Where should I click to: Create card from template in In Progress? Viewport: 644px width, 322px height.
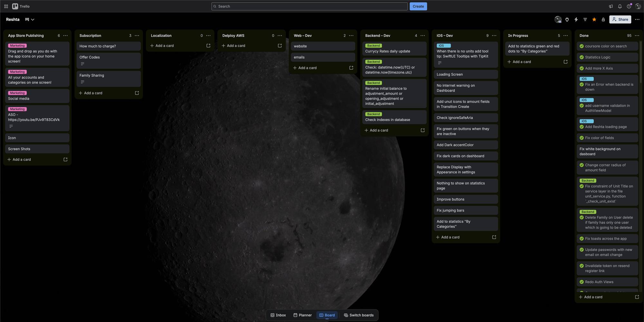566,62
